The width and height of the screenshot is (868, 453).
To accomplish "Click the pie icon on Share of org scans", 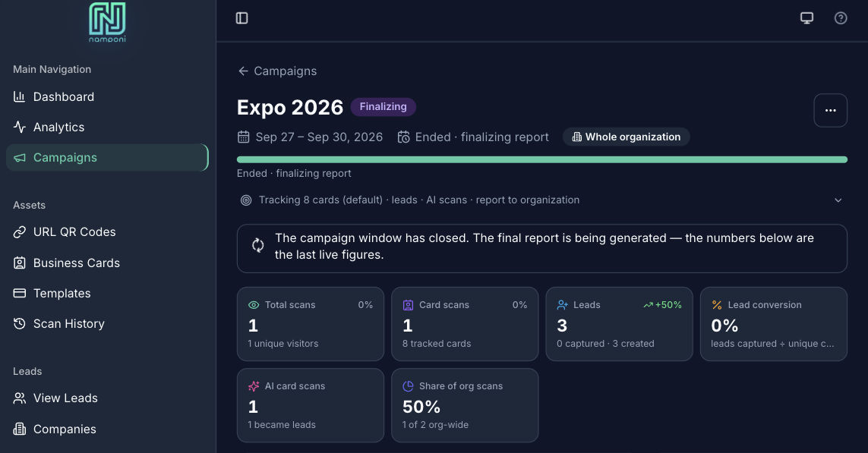I will pyautogui.click(x=408, y=386).
